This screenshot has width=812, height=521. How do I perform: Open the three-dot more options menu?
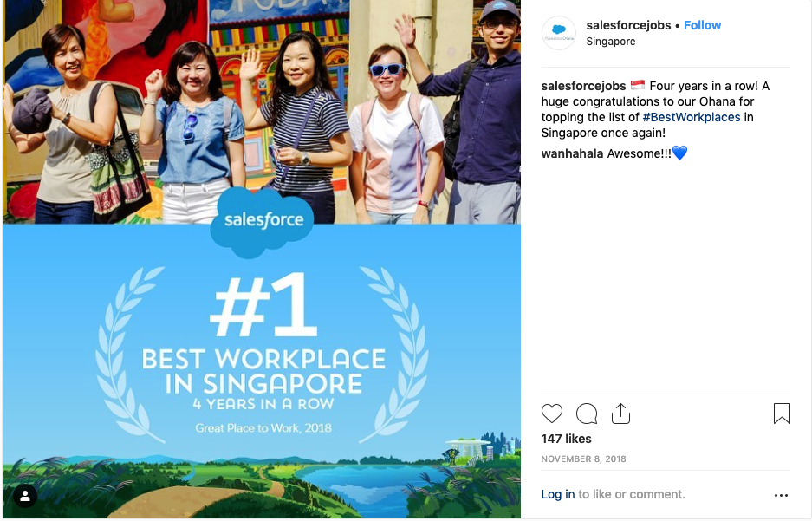pos(781,495)
